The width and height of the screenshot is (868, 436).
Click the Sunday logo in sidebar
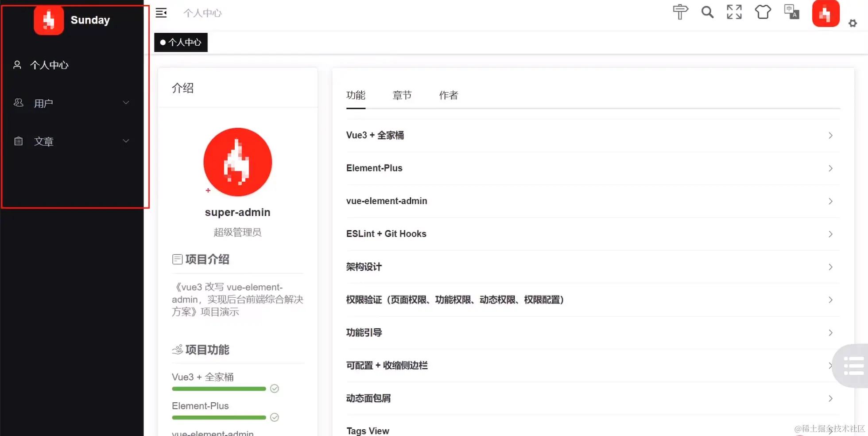click(49, 20)
